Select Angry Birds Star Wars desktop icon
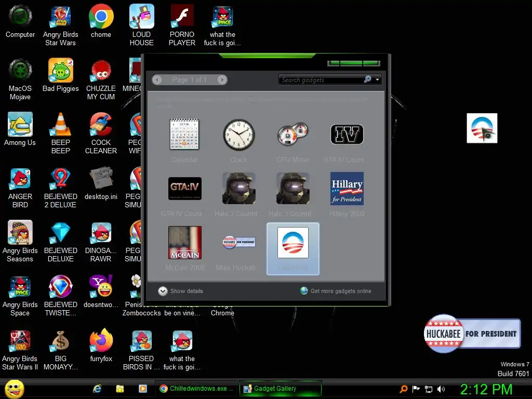Viewport: 532px width, 399px height. click(60, 25)
